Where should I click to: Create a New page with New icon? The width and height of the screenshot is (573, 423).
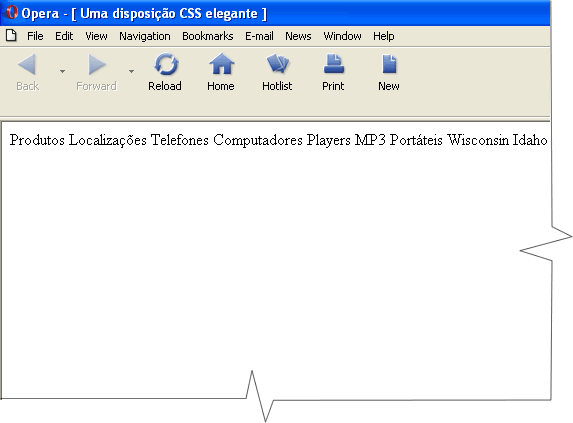[x=389, y=64]
